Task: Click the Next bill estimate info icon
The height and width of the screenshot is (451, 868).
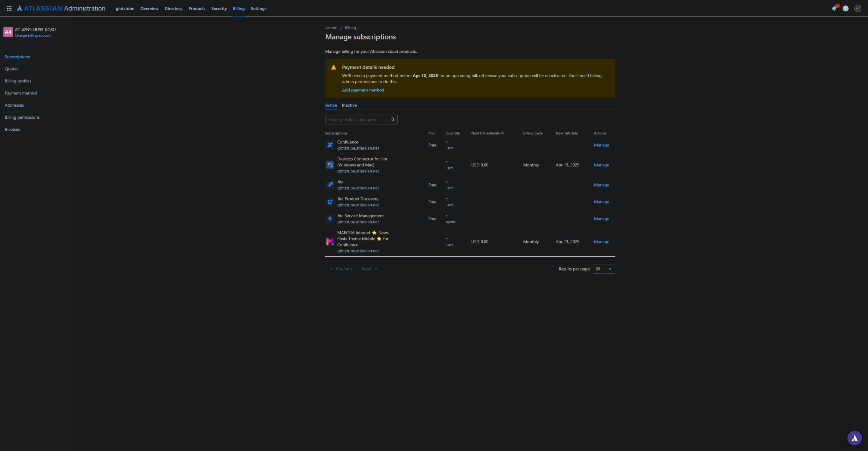Action: (503, 133)
